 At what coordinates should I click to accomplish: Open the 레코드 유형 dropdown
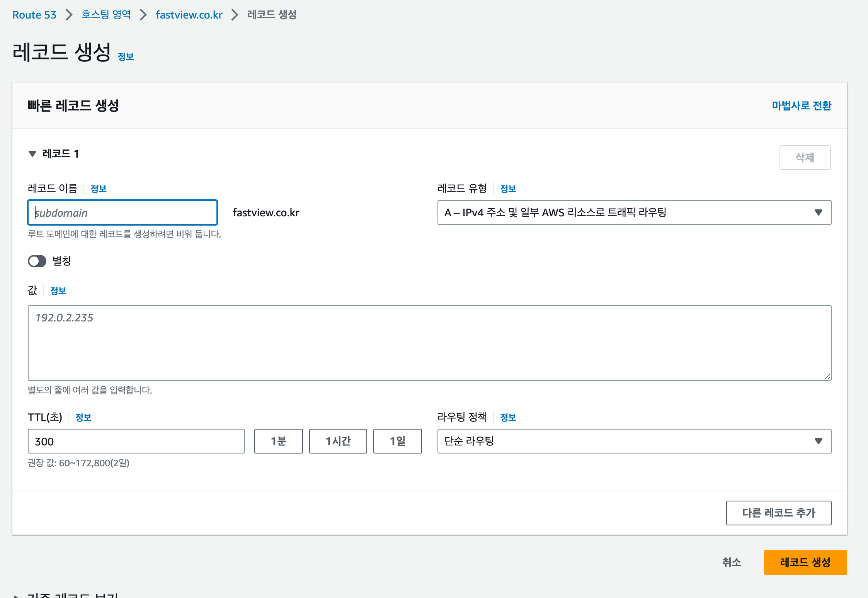[x=634, y=212]
